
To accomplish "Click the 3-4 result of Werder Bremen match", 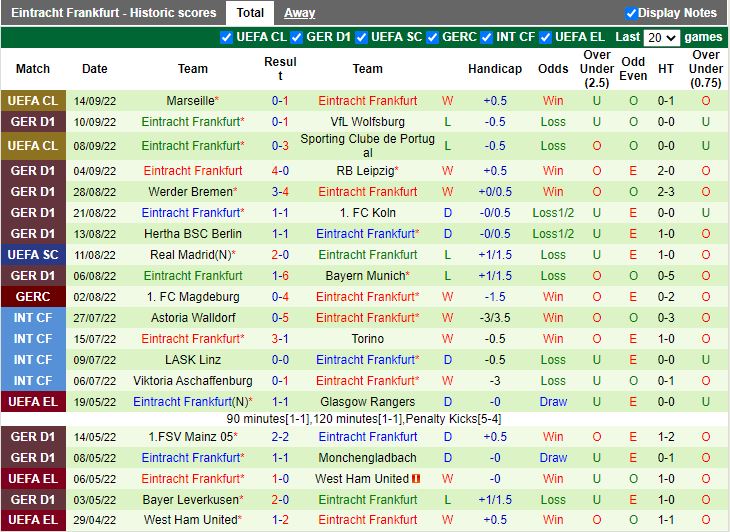I will [280, 192].
